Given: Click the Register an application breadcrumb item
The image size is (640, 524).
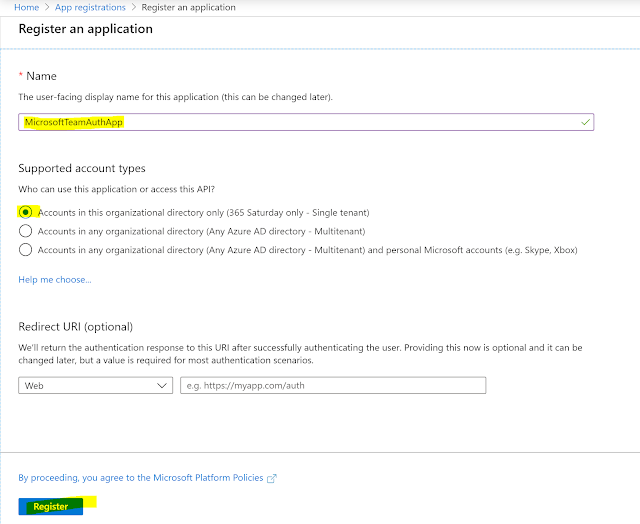Looking at the screenshot, I should (x=188, y=7).
